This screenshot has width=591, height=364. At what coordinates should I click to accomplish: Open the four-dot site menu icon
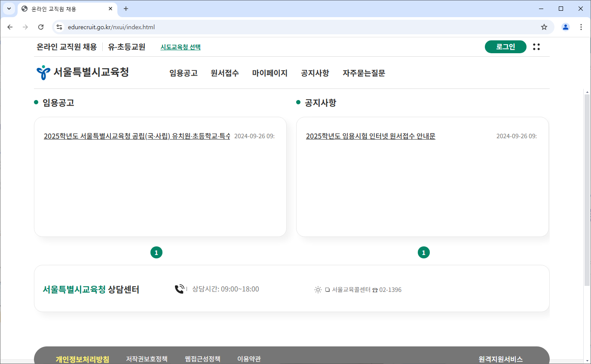536,47
